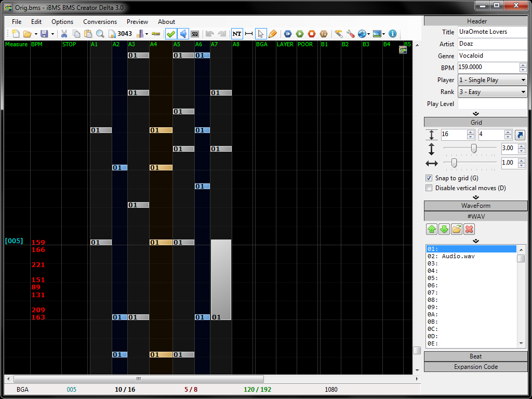This screenshot has width=532, height=399.
Task: Toggle the SEQ display button
Action: (195, 34)
